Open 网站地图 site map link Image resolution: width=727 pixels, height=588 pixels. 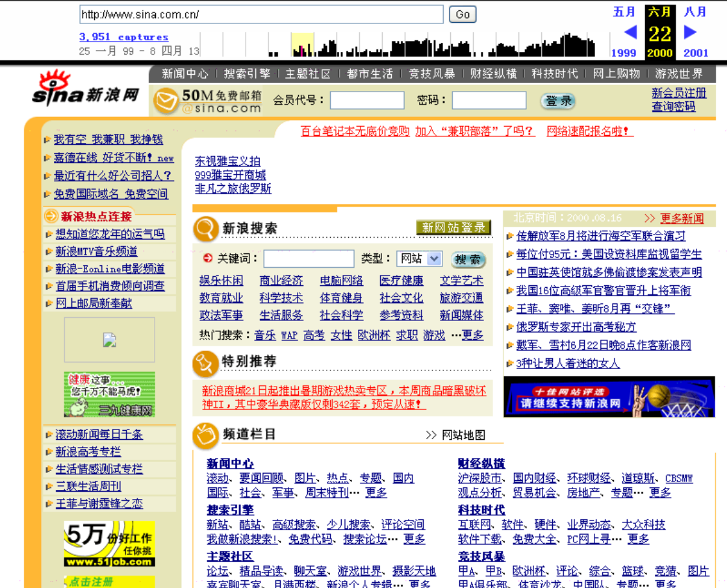pos(463,435)
